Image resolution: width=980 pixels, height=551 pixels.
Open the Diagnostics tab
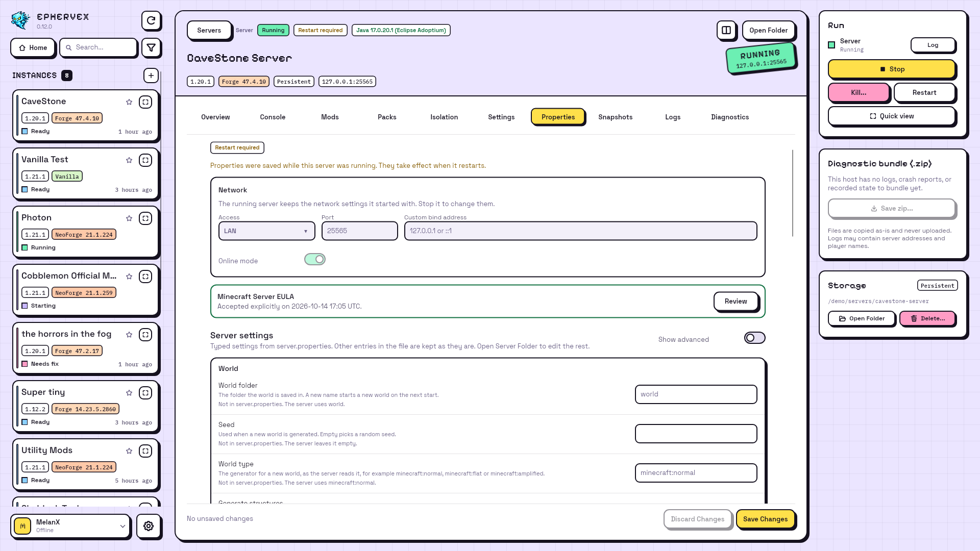tap(730, 117)
